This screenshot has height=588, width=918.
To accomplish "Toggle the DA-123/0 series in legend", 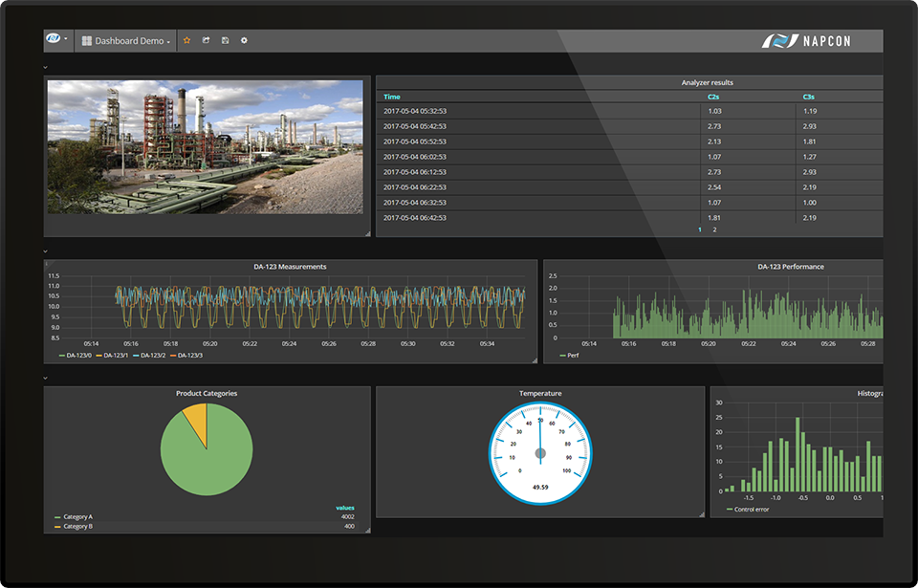I will 77,356.
